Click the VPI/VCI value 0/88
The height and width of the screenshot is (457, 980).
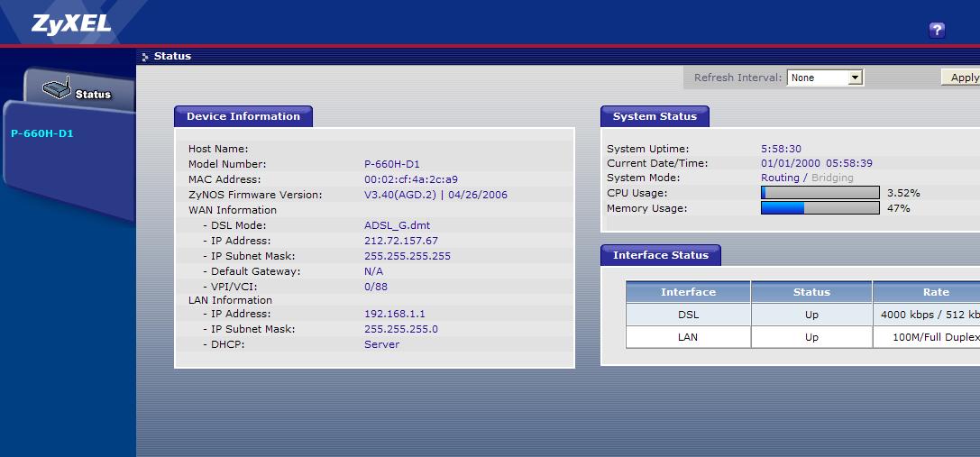[x=376, y=287]
